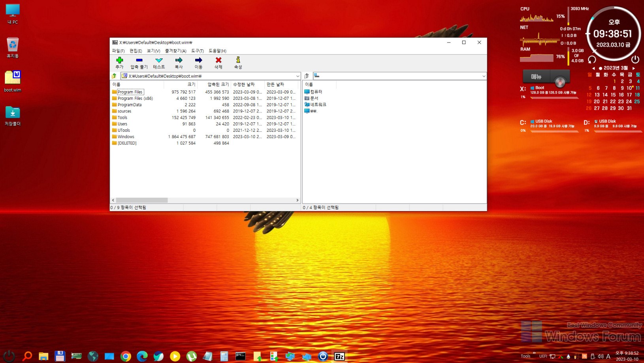Click the left panel address path field
644x363 pixels.
tap(211, 76)
